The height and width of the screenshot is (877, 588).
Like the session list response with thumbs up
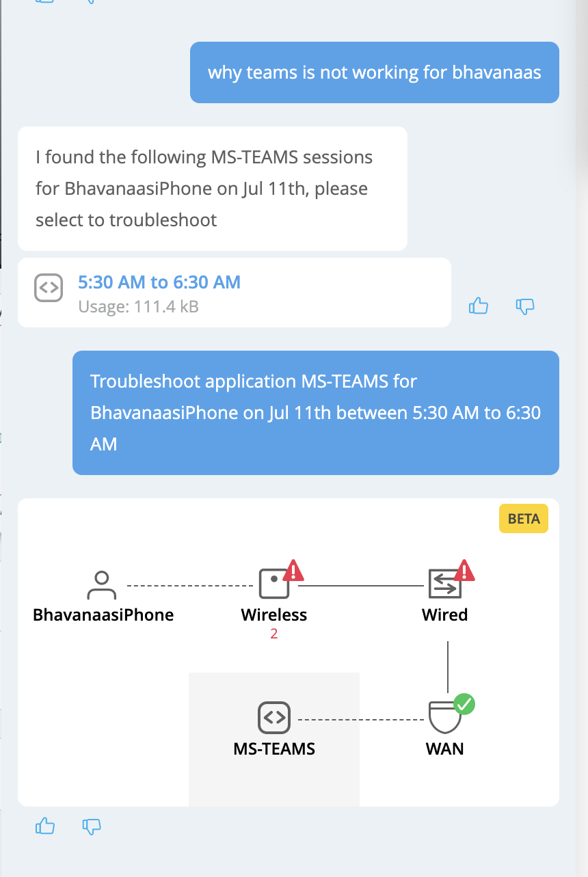[479, 306]
